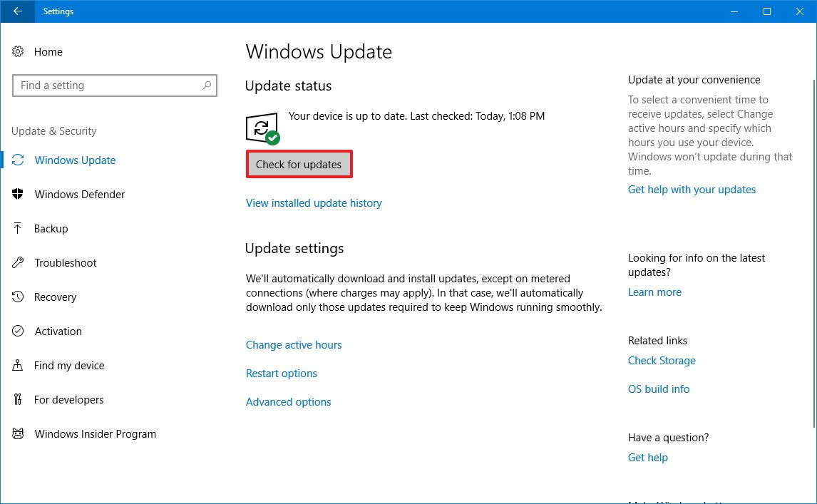
Task: Click the Windows Update sync arrows icon
Action: click(18, 160)
